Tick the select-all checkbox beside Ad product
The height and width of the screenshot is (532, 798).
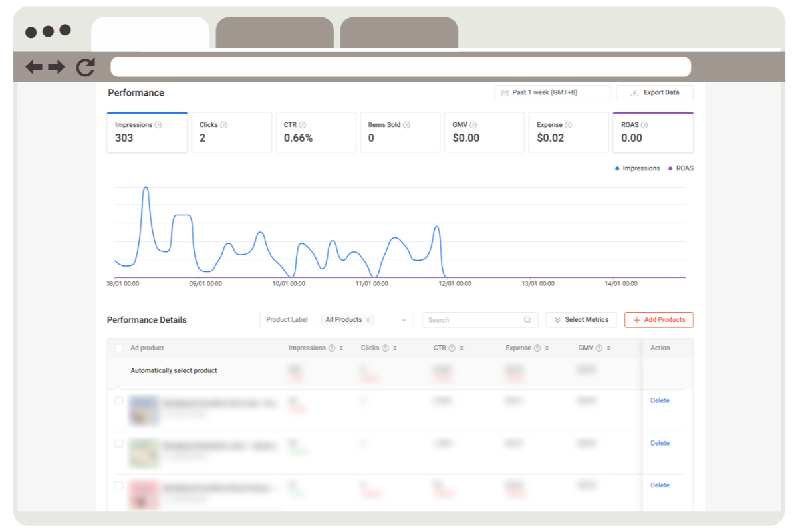click(119, 348)
